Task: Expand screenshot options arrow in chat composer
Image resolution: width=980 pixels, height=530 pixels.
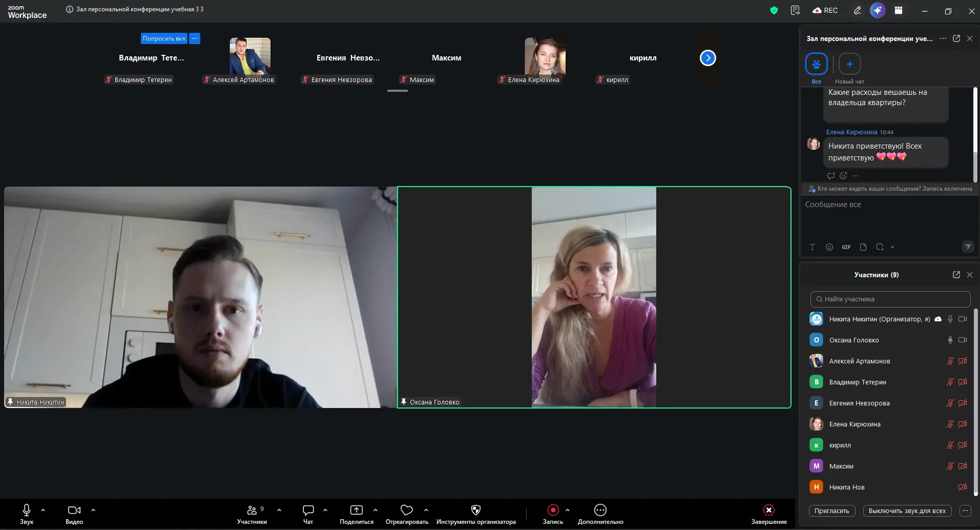Action: click(x=892, y=247)
